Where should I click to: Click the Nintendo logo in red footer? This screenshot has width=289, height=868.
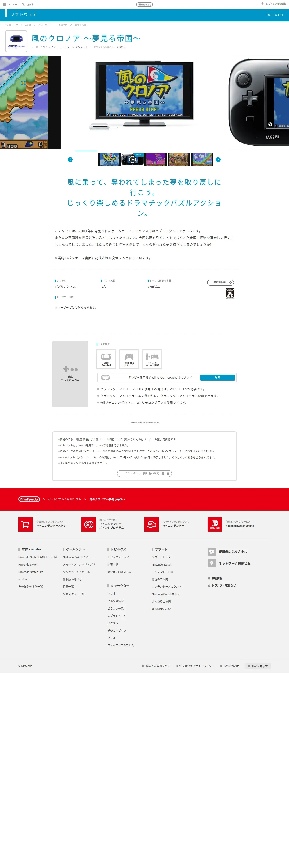click(29, 499)
